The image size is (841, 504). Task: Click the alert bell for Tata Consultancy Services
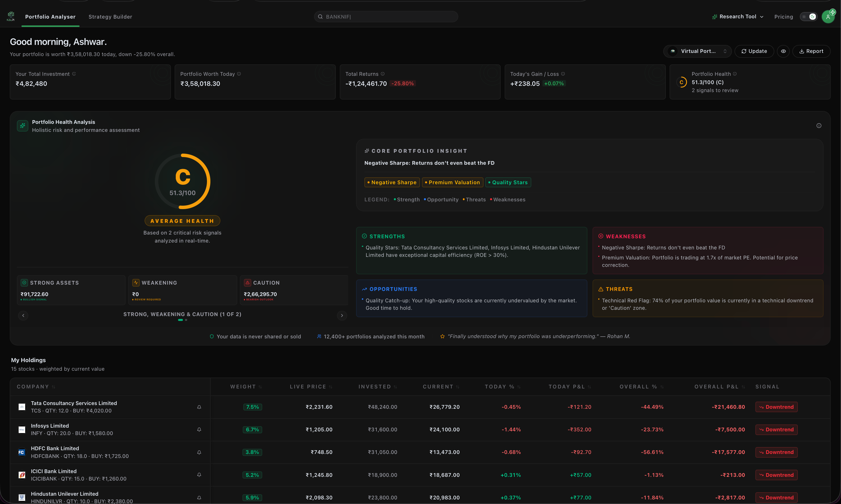tap(199, 407)
